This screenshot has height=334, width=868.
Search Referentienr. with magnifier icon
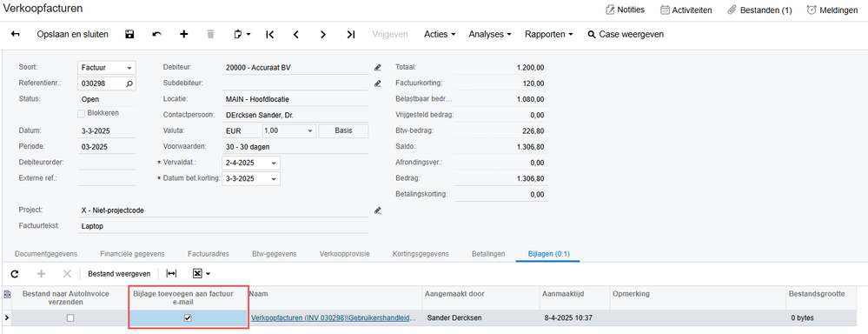click(129, 83)
